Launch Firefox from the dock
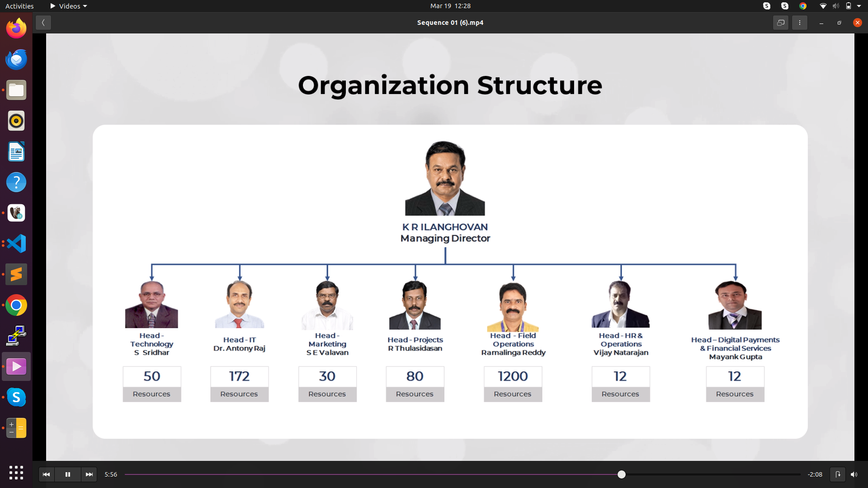This screenshot has height=488, width=868. (x=16, y=28)
